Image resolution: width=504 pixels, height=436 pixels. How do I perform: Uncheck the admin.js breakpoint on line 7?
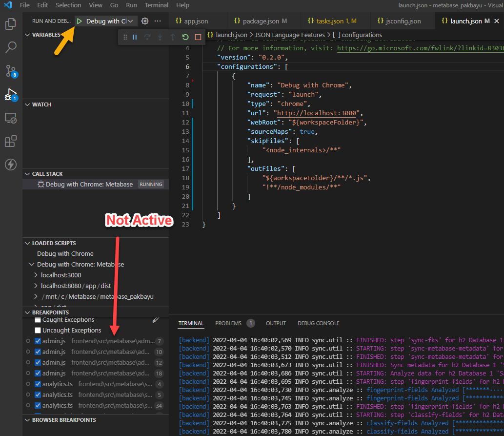(38, 341)
